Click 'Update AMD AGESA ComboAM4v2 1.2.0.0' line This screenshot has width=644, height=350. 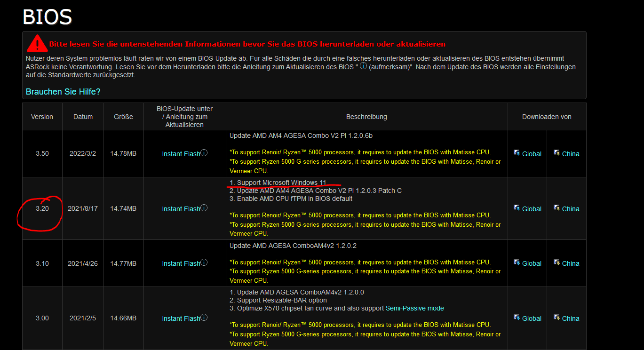[297, 292]
